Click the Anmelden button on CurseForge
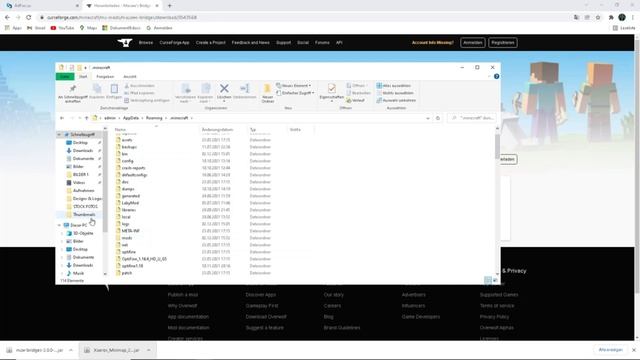The height and width of the screenshot is (360, 640). tap(473, 42)
